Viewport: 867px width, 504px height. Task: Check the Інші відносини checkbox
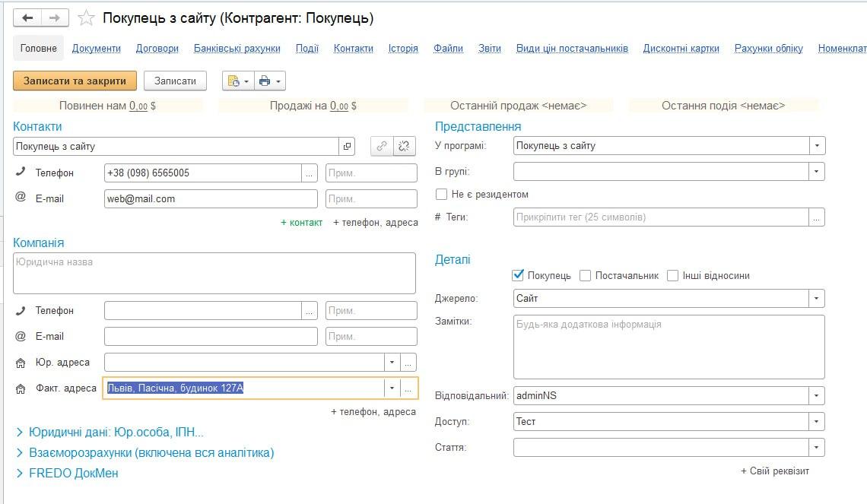672,275
